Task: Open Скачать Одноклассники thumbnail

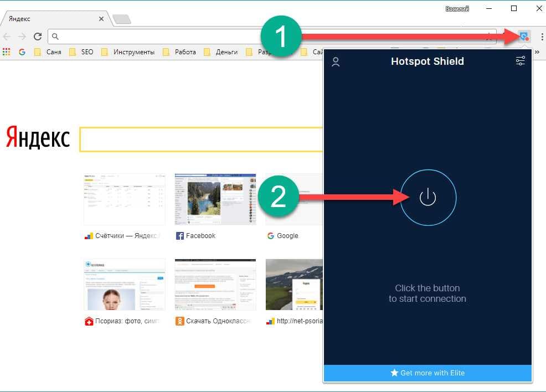Action: [x=215, y=285]
